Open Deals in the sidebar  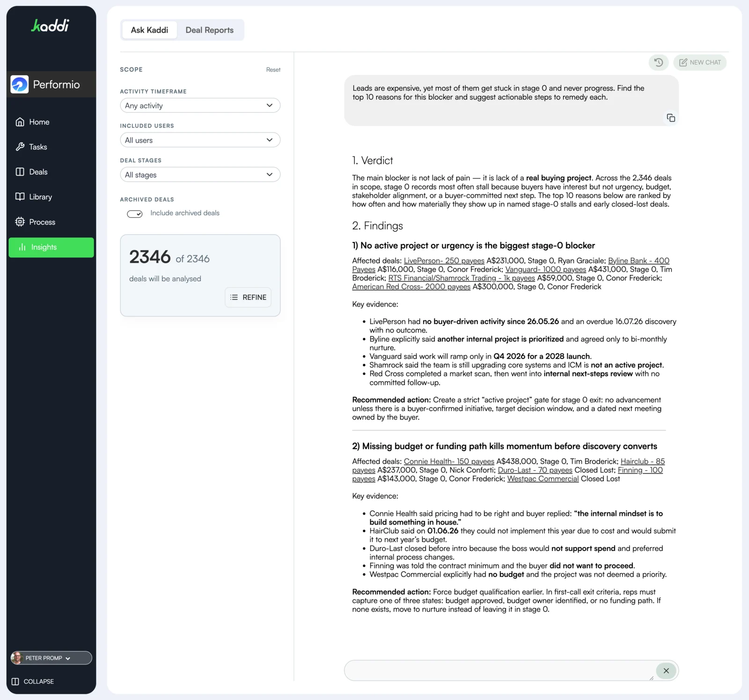click(x=51, y=172)
